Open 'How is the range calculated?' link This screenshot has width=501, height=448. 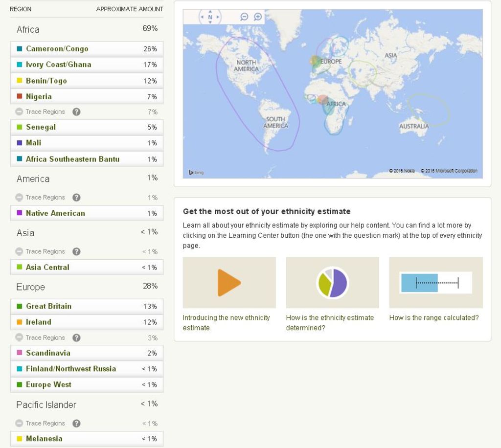[x=434, y=318]
